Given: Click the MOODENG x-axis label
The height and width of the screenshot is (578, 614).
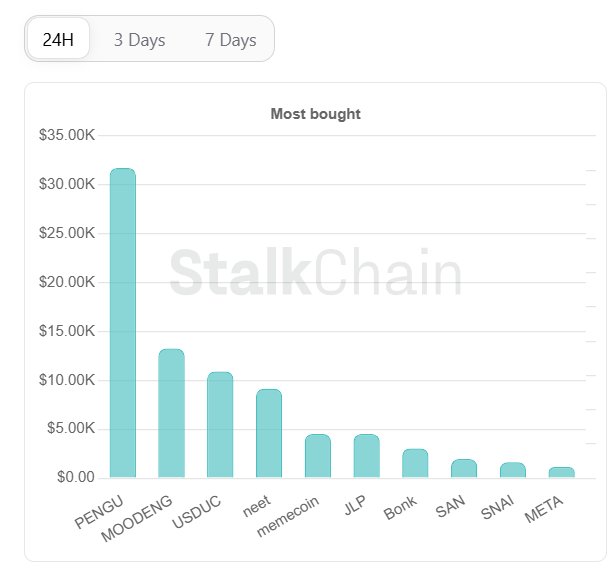Looking at the screenshot, I should pyautogui.click(x=139, y=518).
